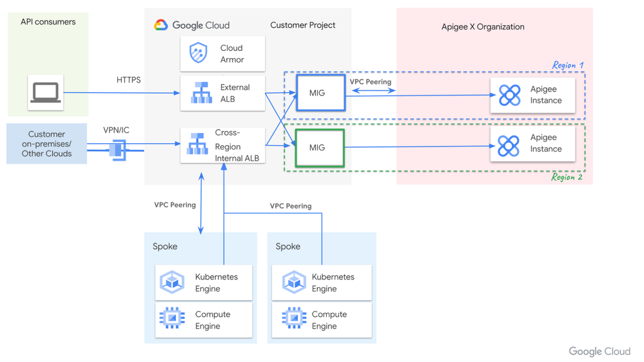644x362 pixels.
Task: Click the Region 1 handwritten label
Action: [568, 65]
